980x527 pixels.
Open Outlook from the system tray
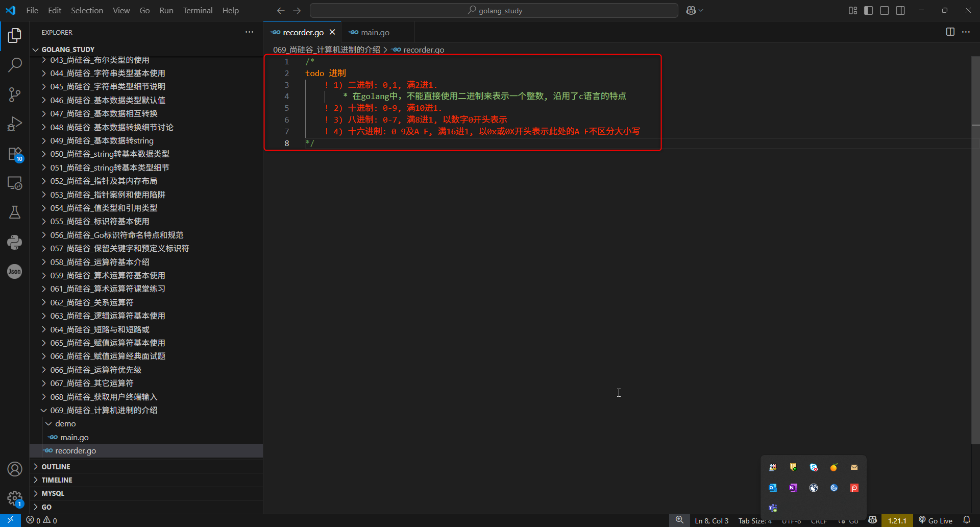773,488
